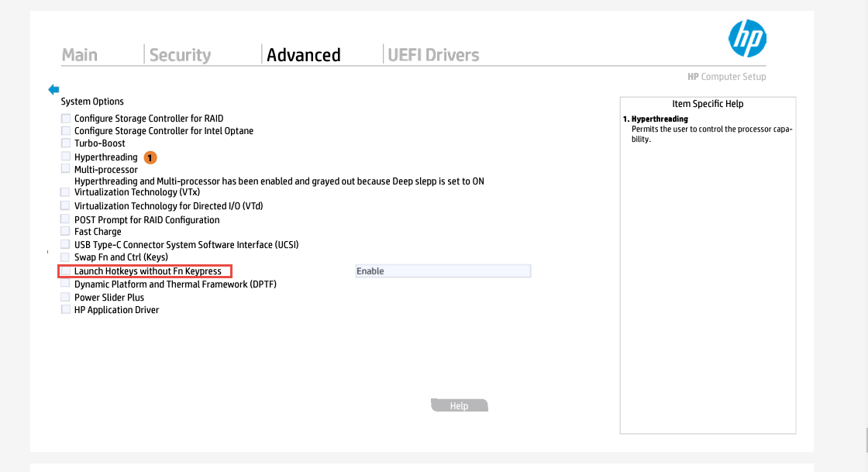868x472 pixels.
Task: Toggle the Multi-processor checkbox
Action: coord(66,169)
